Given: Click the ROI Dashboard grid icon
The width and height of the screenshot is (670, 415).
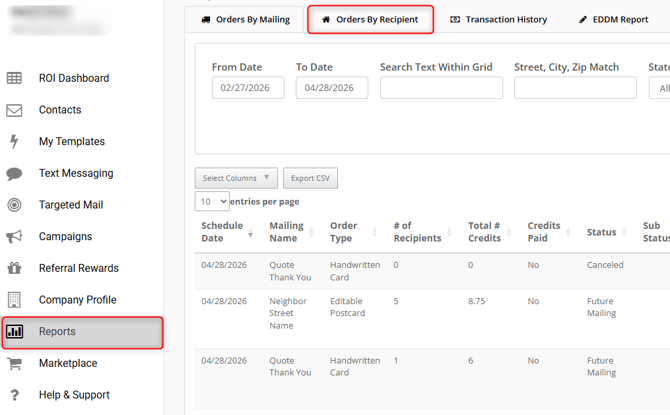Looking at the screenshot, I should [x=14, y=78].
